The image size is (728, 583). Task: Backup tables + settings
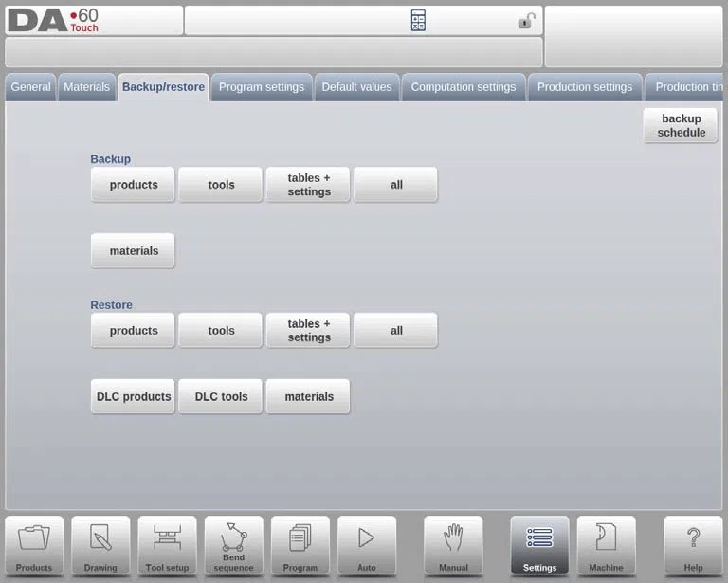308,185
